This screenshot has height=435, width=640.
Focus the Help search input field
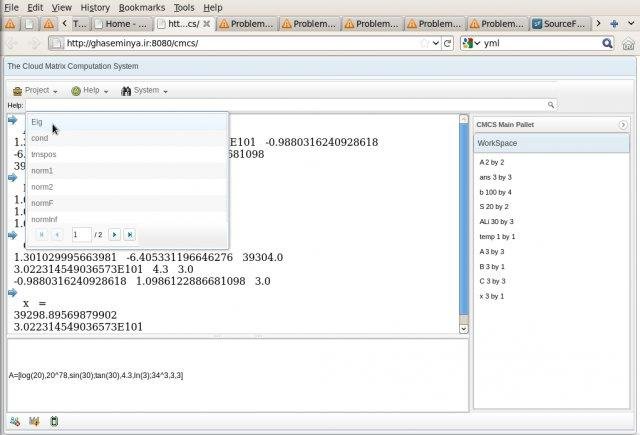tap(286, 105)
